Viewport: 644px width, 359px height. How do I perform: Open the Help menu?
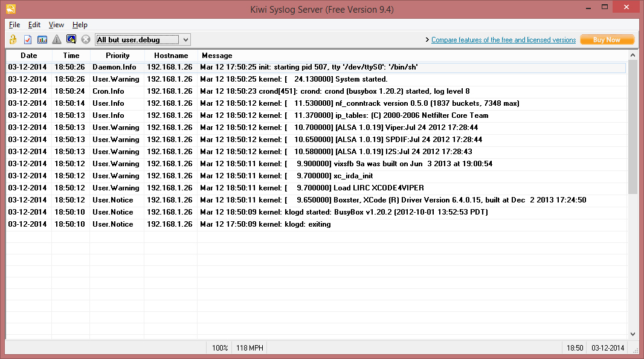80,25
